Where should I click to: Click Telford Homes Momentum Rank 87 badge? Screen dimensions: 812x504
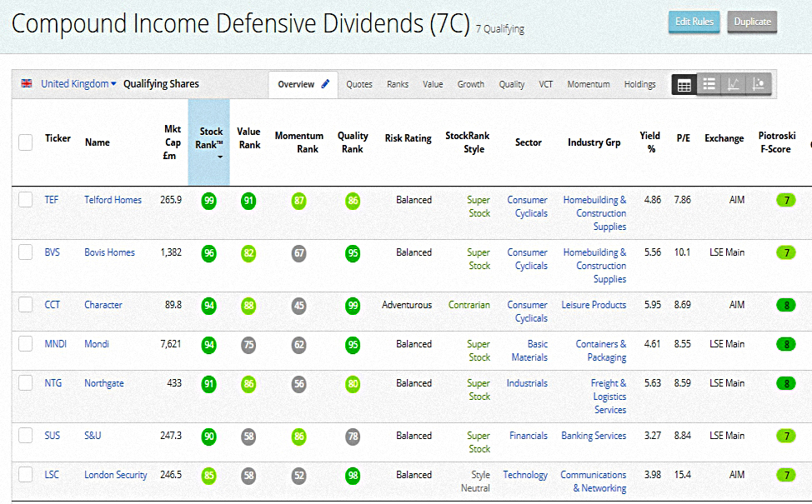[x=298, y=201]
